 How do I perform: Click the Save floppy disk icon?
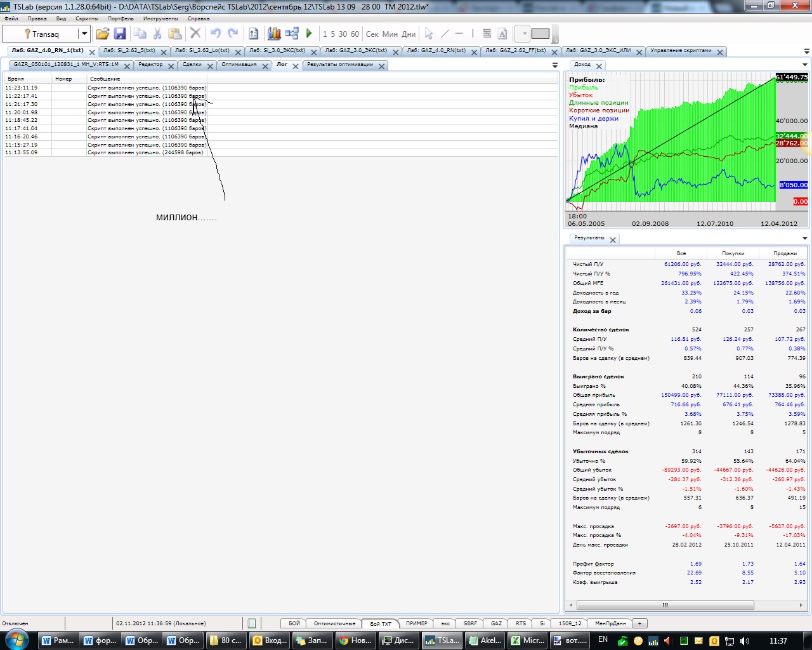click(x=120, y=34)
